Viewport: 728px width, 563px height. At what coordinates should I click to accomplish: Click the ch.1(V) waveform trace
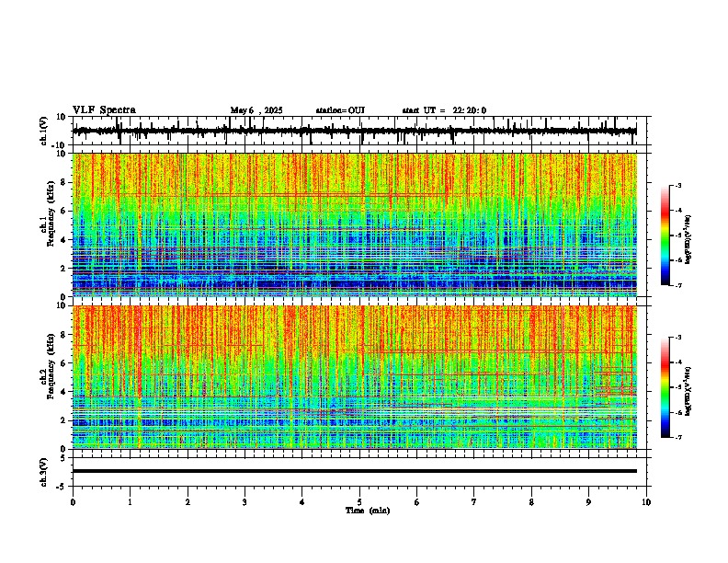click(x=355, y=131)
